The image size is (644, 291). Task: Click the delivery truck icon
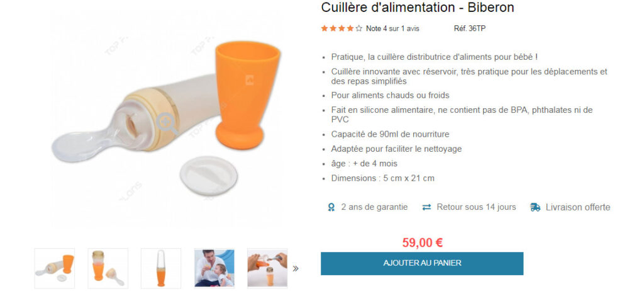click(535, 207)
